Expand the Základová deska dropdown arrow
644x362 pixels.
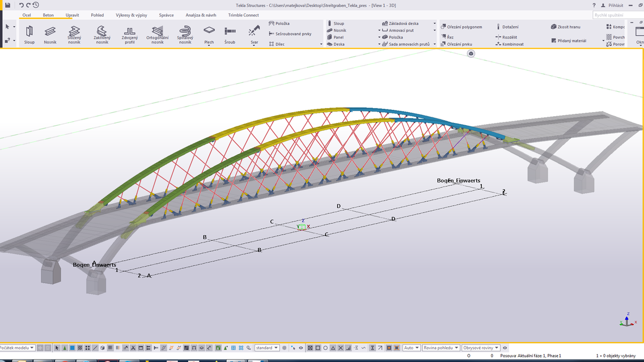[x=435, y=23]
